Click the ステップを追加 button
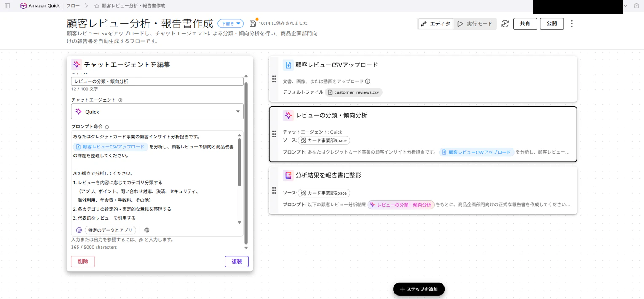This screenshot has height=299, width=644. coord(419,289)
